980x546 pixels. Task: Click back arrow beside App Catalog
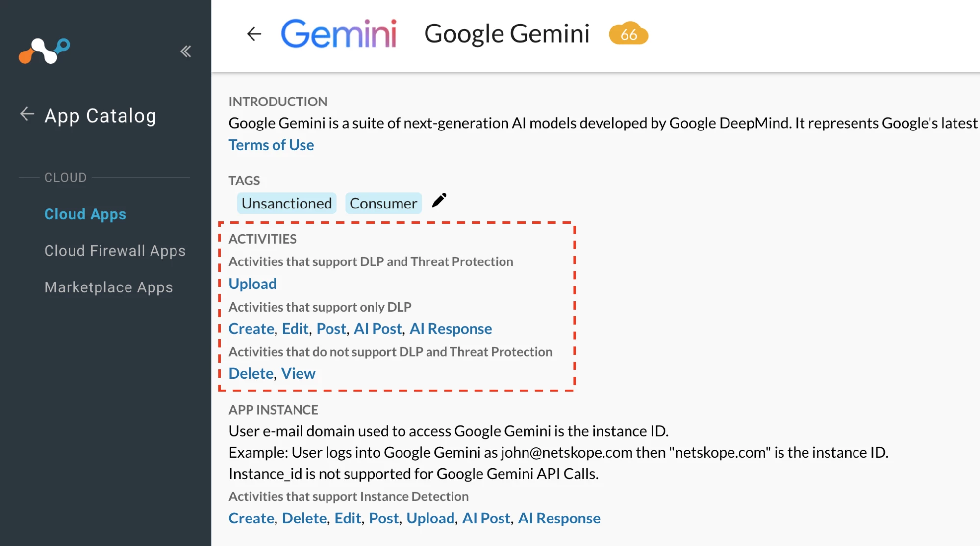pos(27,114)
